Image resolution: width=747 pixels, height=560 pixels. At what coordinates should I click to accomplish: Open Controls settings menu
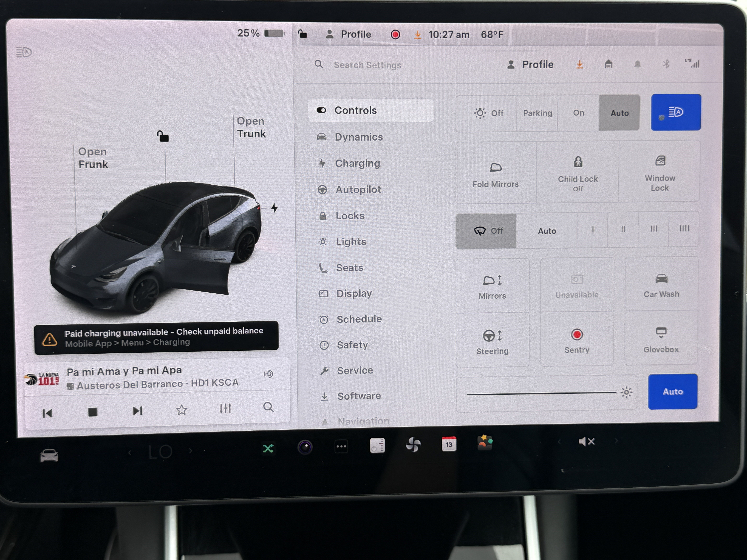coord(371,110)
